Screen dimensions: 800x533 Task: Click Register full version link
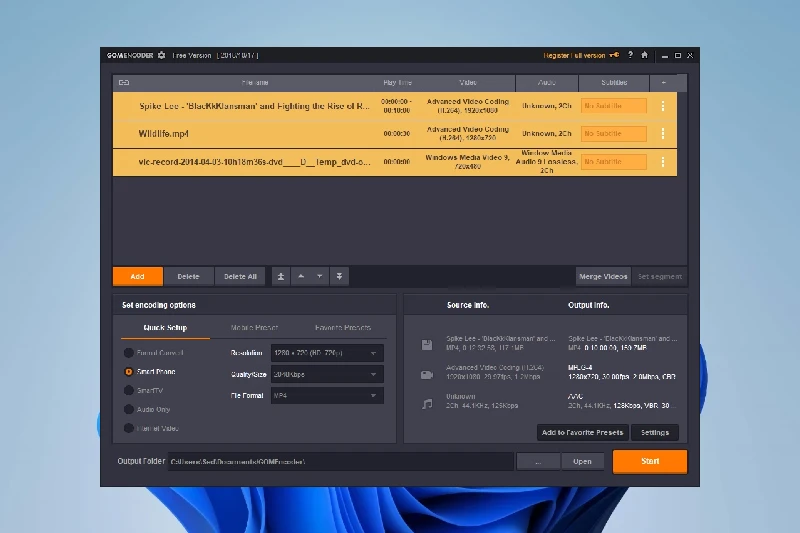574,55
